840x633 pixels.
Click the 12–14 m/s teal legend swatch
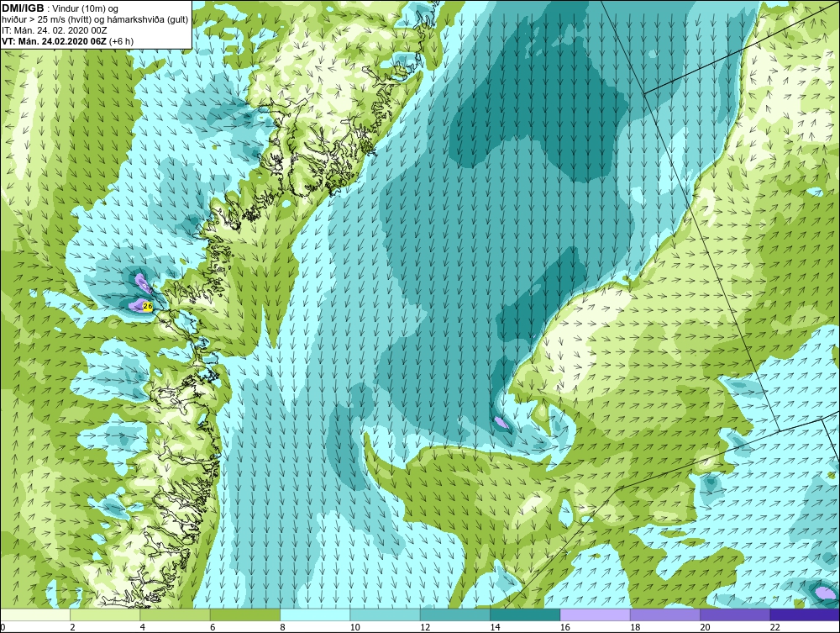pos(454,615)
